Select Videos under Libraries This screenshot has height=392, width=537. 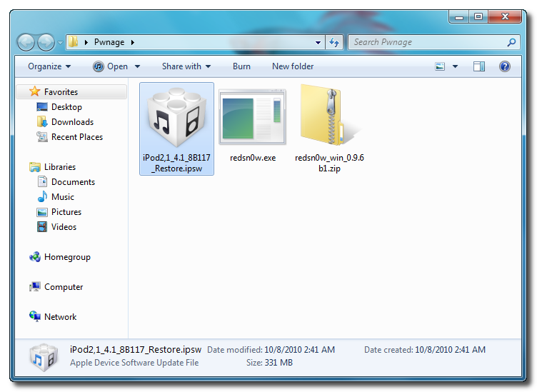pos(64,227)
